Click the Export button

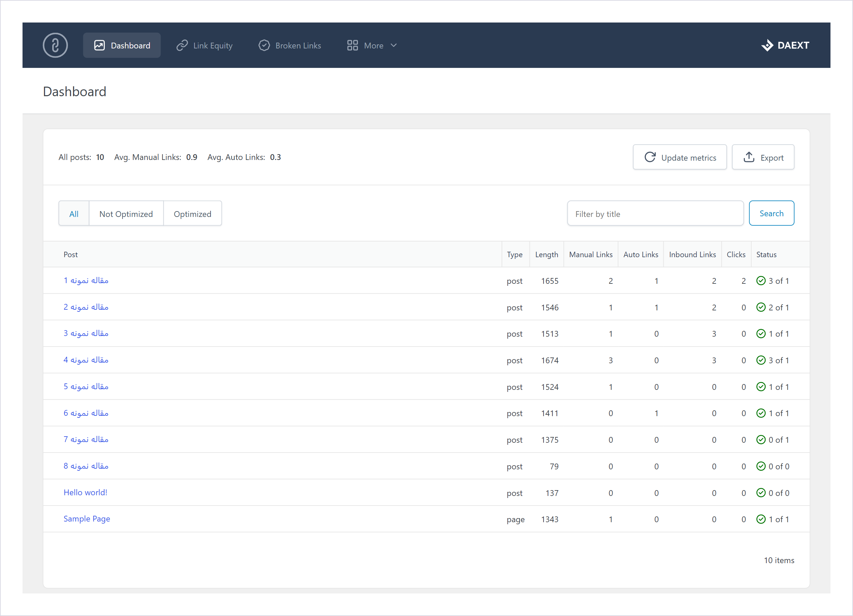(x=763, y=157)
